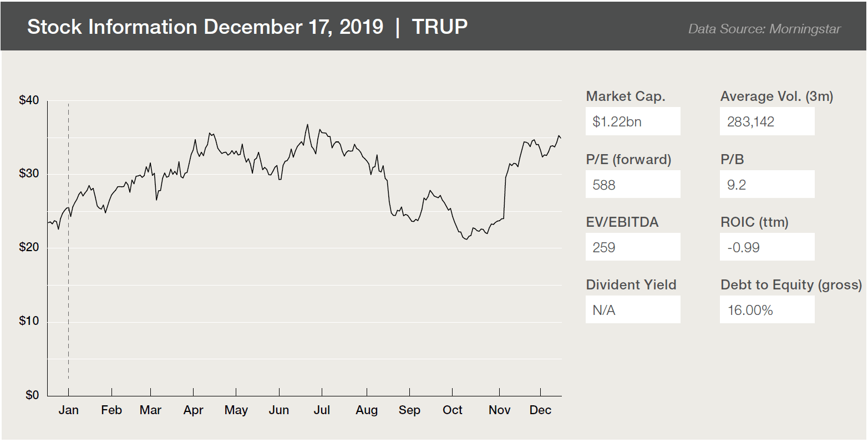Select the Dividend Yield N/A box
The height and width of the screenshot is (443, 868).
click(632, 310)
